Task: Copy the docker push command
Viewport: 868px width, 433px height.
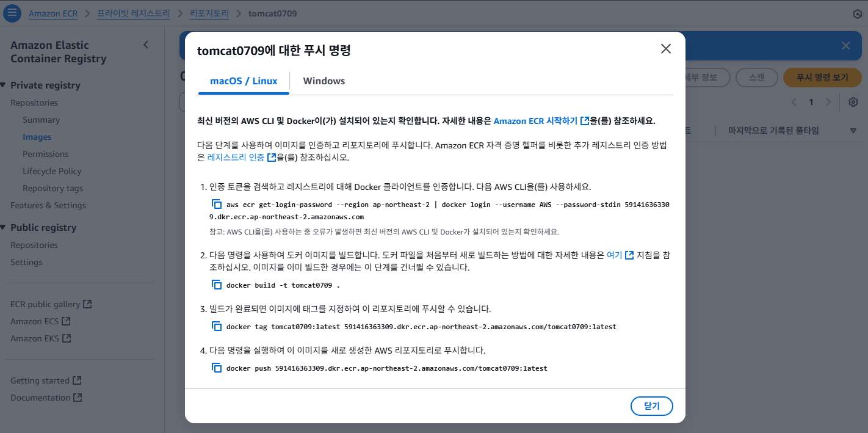Action: 217,368
